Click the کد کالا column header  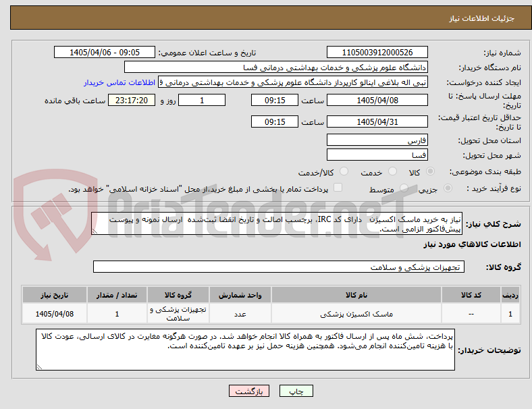[x=471, y=295]
